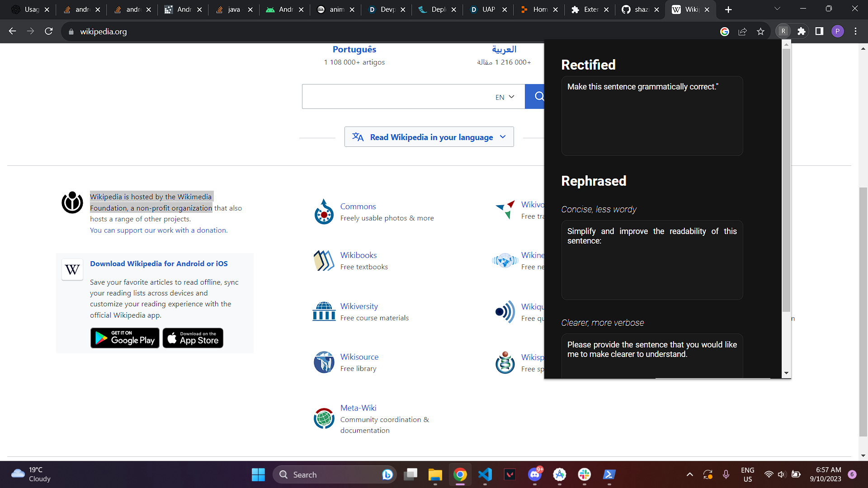Bookmark this page with the star icon
The image size is (868, 488).
[760, 31]
